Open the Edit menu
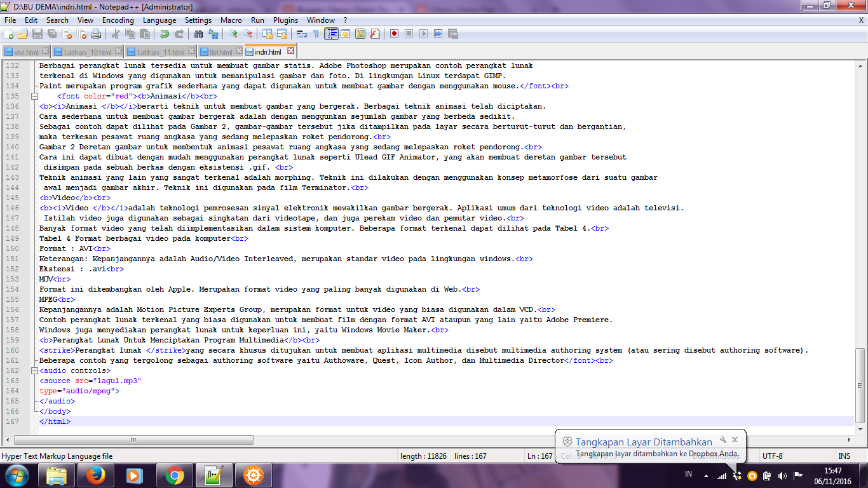This screenshot has height=488, width=868. tap(31, 20)
